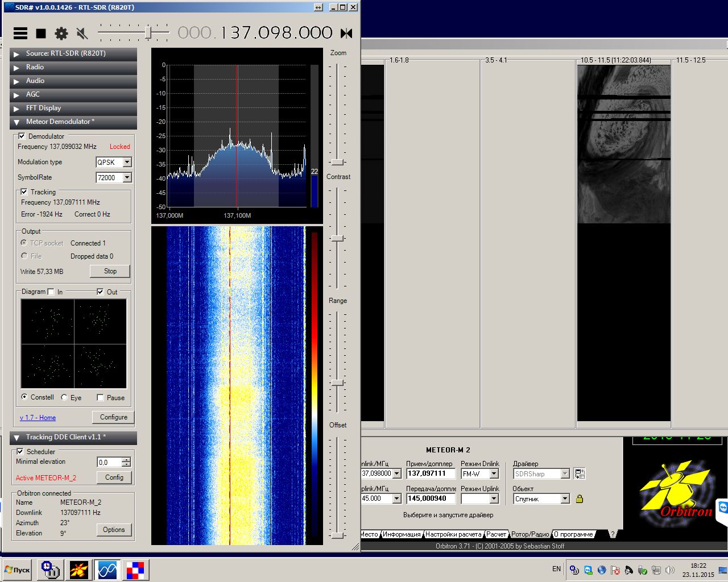Toggle the Tracking checkbox
Viewport: 728px width, 582px height.
coord(24,192)
